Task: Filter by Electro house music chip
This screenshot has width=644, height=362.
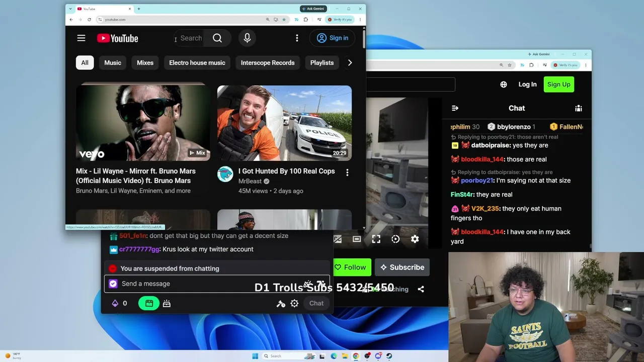Action: [197, 63]
